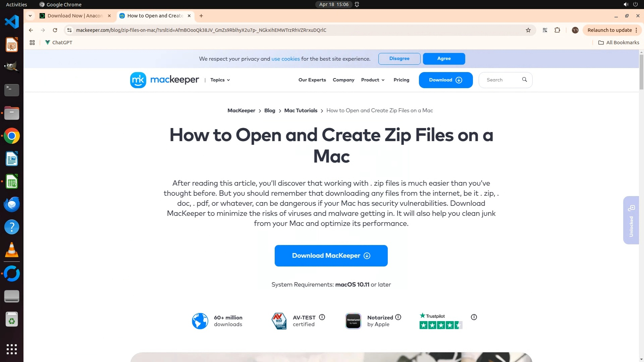Click AV-TEST certified info icon
The image size is (644, 362).
pos(322,317)
